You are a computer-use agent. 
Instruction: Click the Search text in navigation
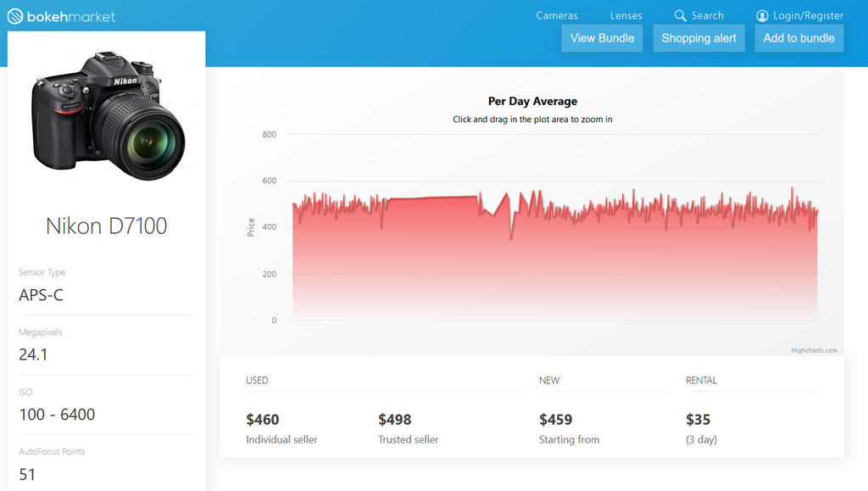[707, 15]
